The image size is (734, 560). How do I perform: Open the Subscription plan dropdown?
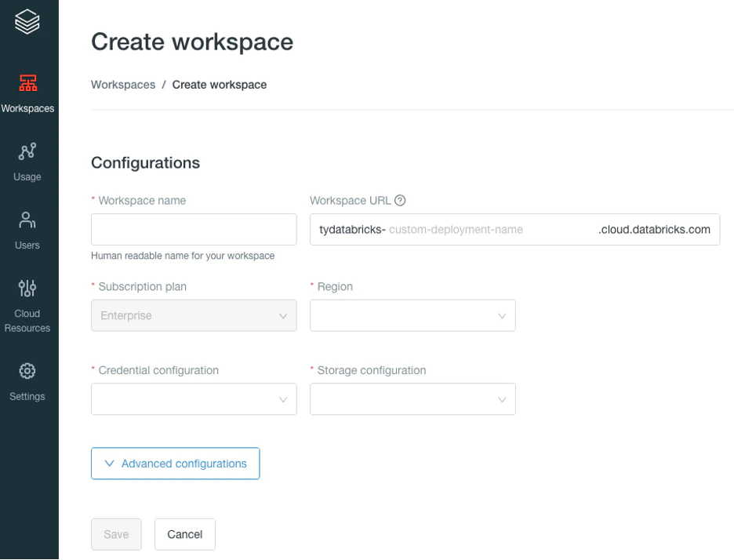click(x=194, y=315)
